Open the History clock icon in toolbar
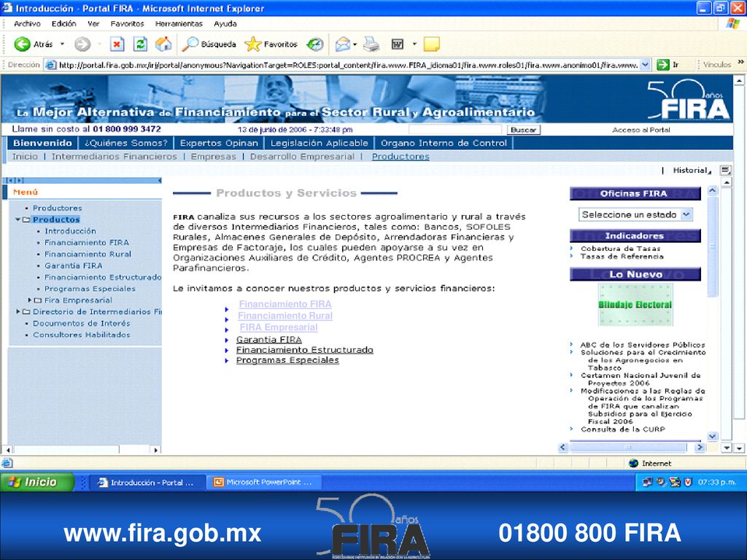The width and height of the screenshot is (747, 560). pos(314,44)
